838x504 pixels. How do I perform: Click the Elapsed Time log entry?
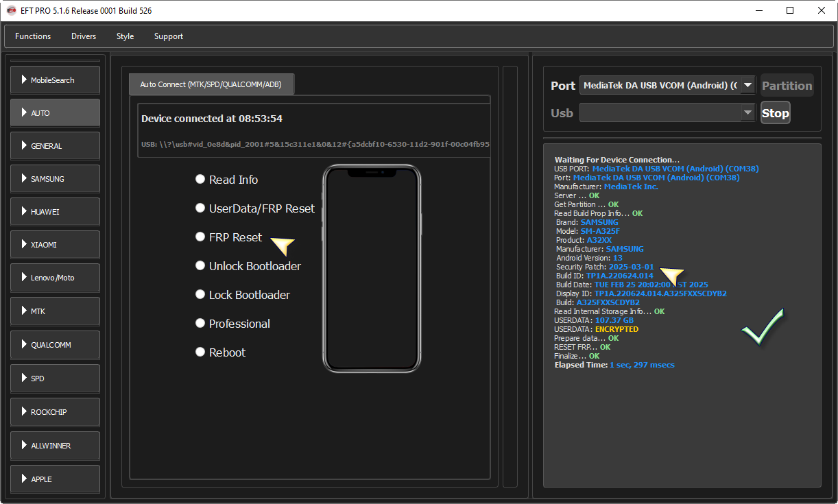point(614,365)
